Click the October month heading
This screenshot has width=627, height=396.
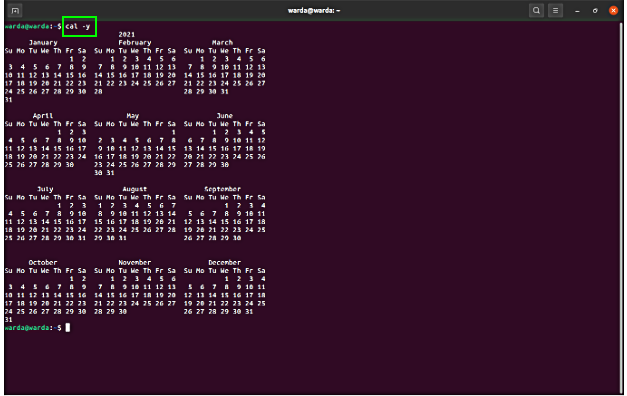click(43, 262)
